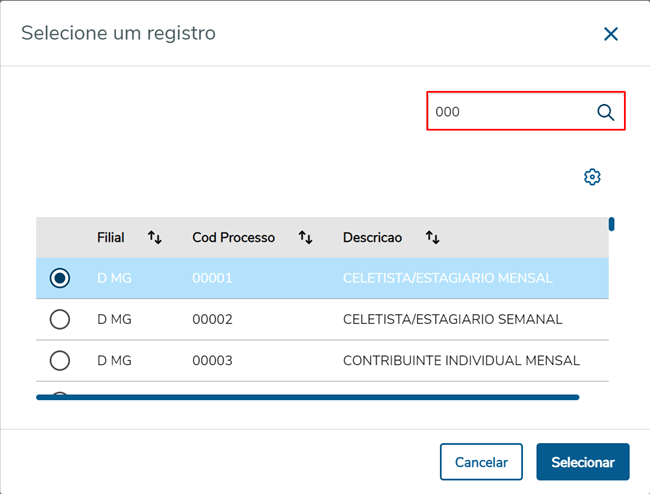The width and height of the screenshot is (650, 494).
Task: Select radio button for process 00001
Action: click(x=60, y=278)
